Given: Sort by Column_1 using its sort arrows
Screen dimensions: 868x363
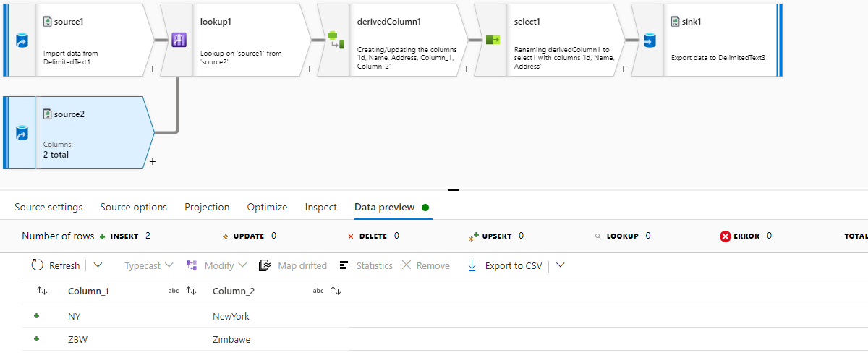Looking at the screenshot, I should pos(191,291).
